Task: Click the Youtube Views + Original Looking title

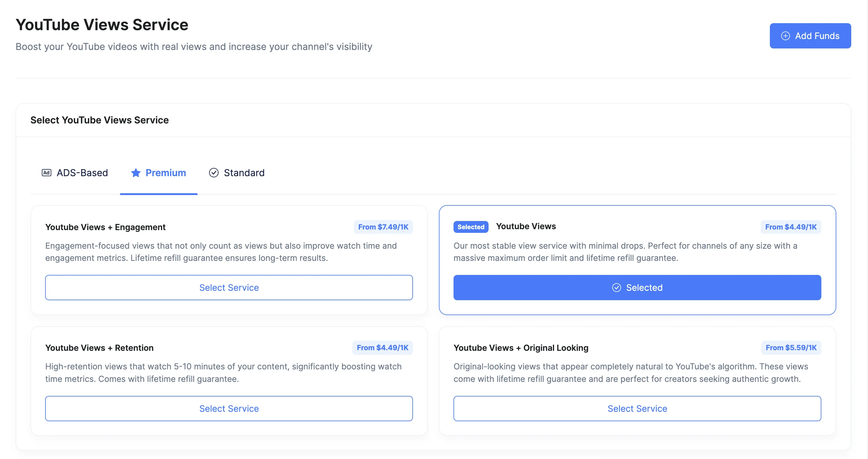Action: (x=521, y=347)
